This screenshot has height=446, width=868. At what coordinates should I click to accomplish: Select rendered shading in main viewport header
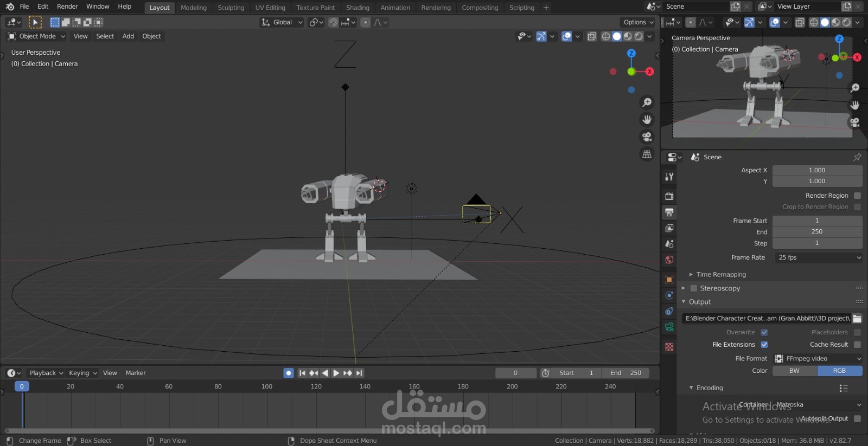pos(639,36)
